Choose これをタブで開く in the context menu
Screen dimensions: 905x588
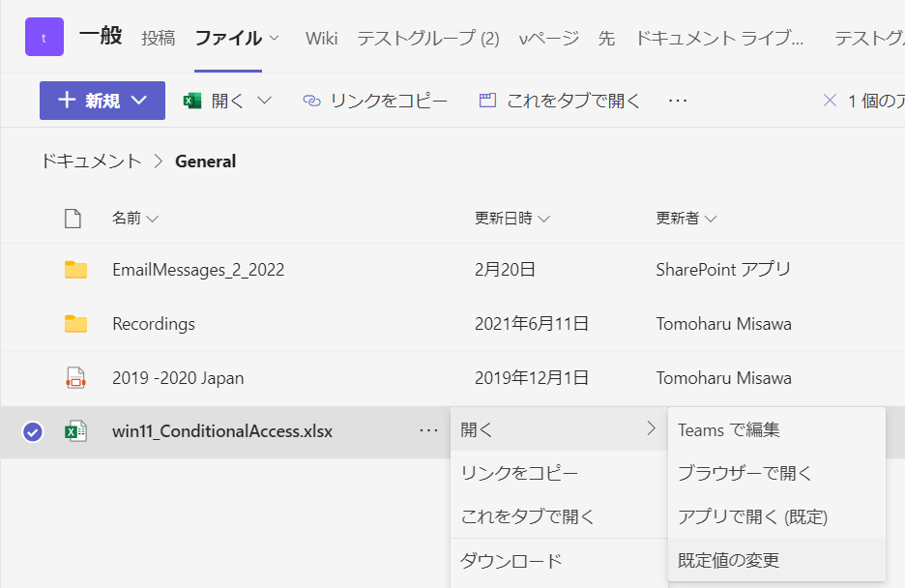pyautogui.click(x=559, y=516)
